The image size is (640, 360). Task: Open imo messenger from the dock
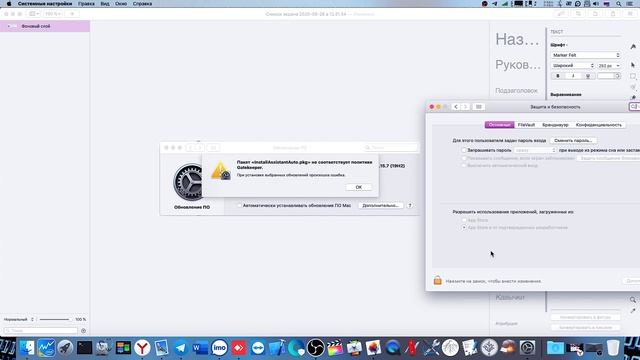(x=219, y=348)
